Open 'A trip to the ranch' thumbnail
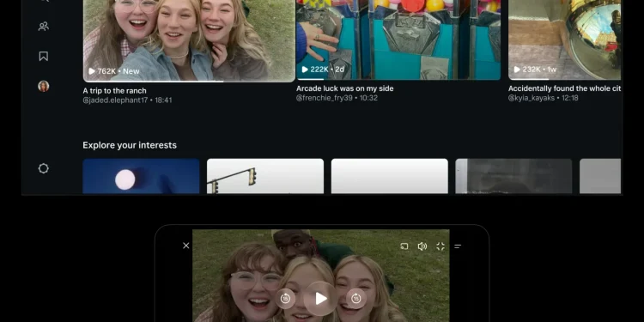Screen dimensions: 644x322 click(x=190, y=40)
